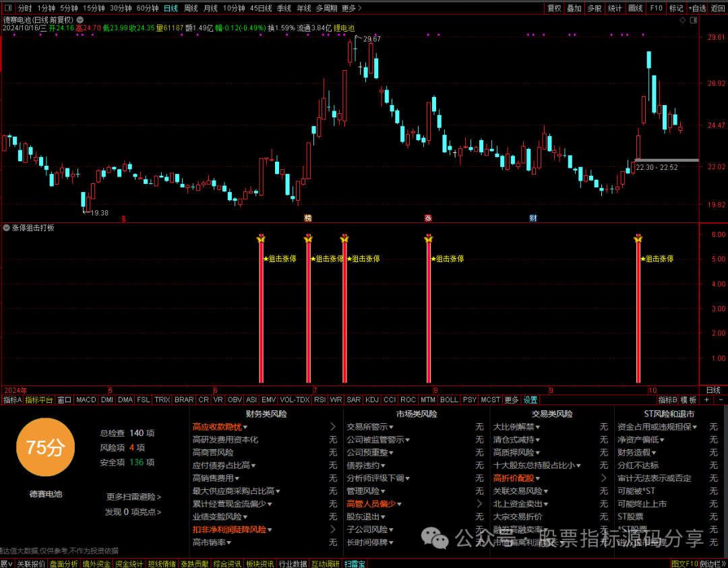Click the plus zoom icon on indicator bar
The image size is (728, 568).
coord(706,400)
